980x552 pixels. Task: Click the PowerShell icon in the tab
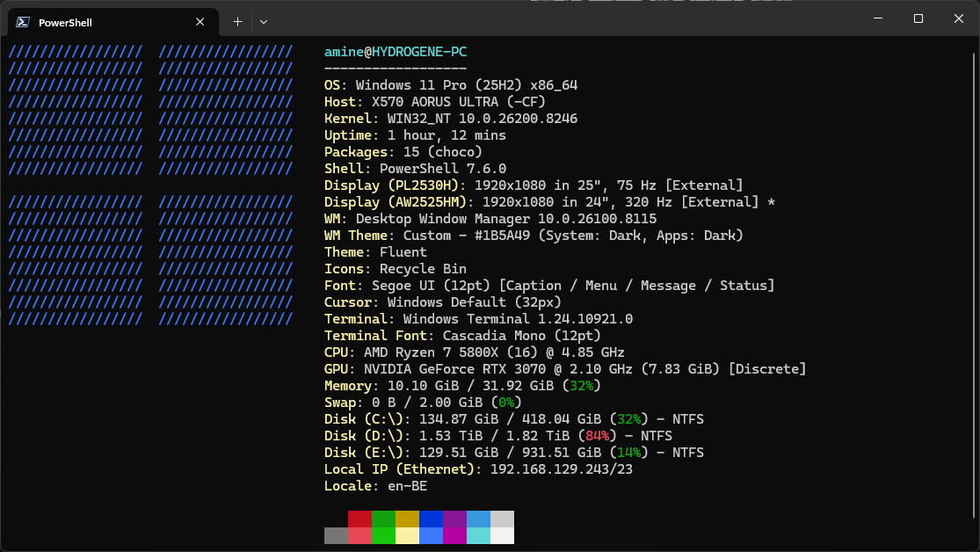23,22
